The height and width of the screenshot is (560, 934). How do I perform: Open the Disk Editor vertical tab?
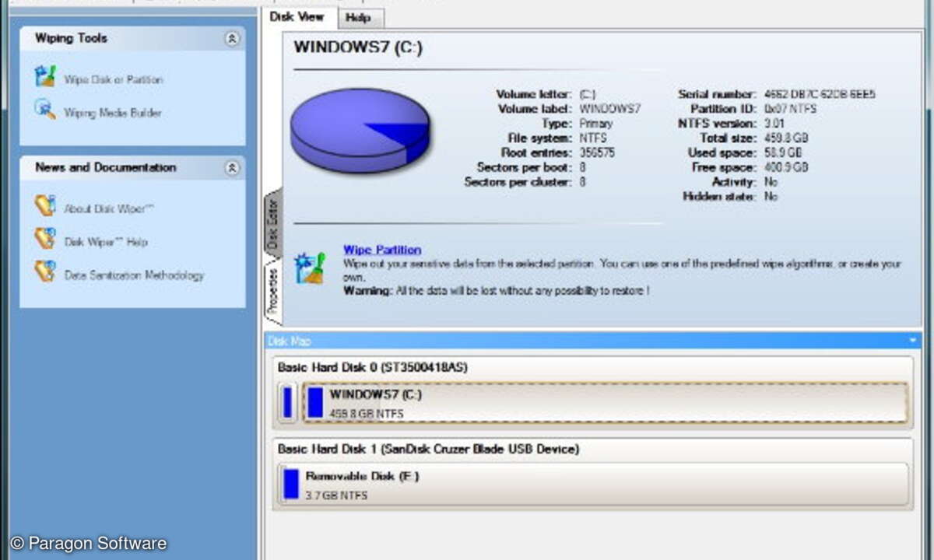(x=272, y=222)
